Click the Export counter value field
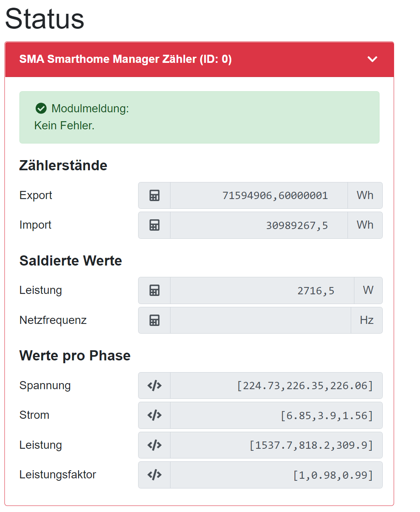Screen dimensions: 420x512 pyautogui.click(x=259, y=195)
